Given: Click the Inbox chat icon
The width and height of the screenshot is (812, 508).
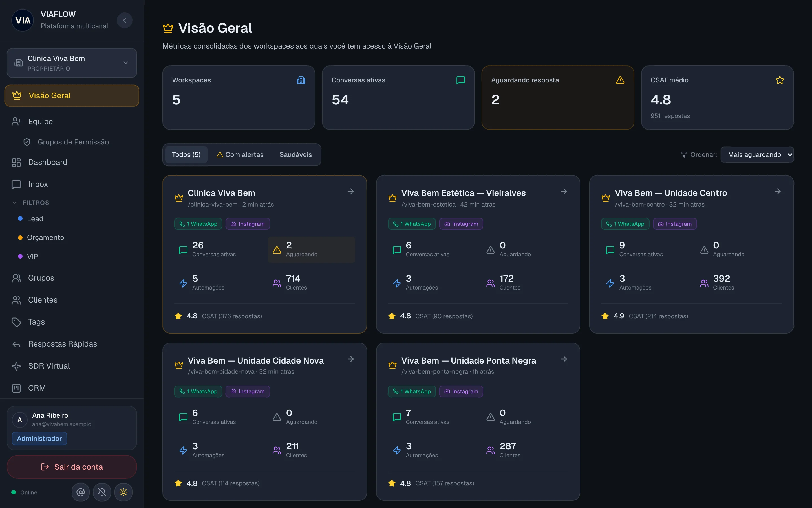Looking at the screenshot, I should coord(16,185).
